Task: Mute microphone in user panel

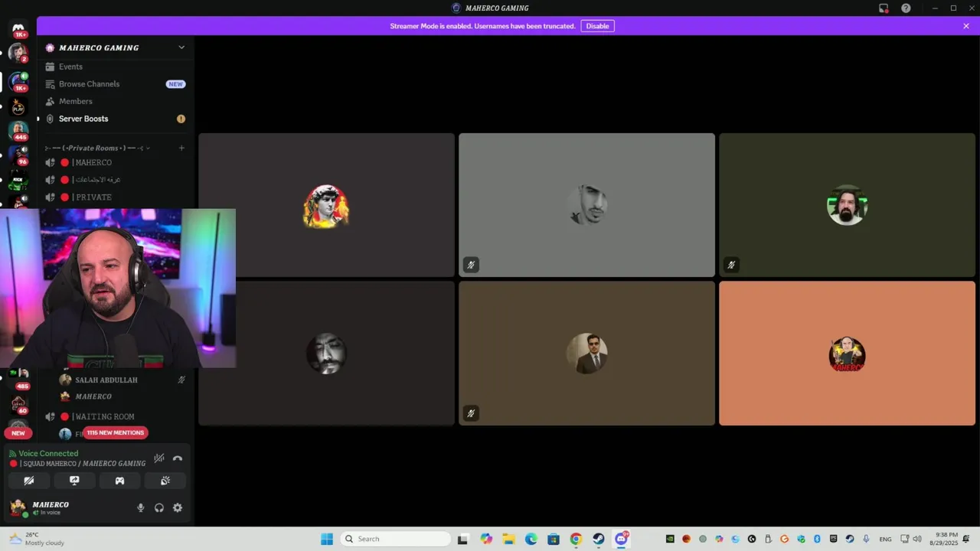Action: coord(140,507)
